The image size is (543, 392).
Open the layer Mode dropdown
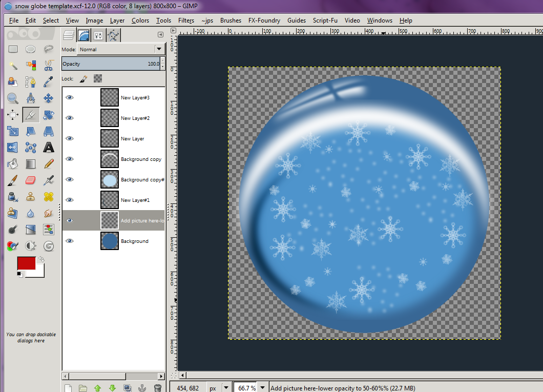click(120, 50)
